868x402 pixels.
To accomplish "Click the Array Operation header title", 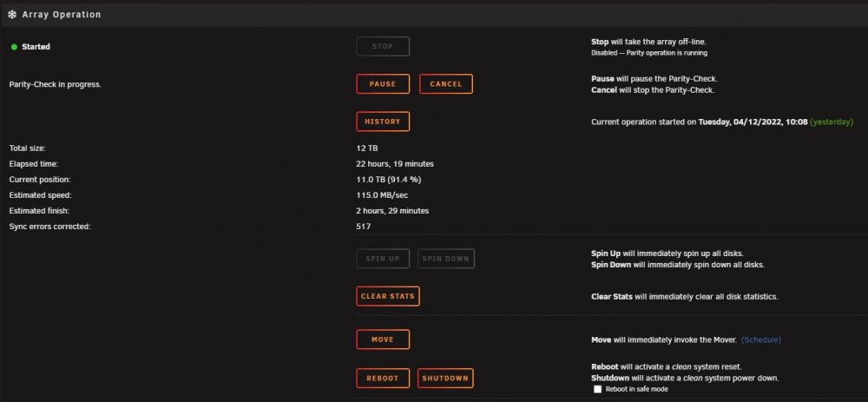I will tap(62, 15).
